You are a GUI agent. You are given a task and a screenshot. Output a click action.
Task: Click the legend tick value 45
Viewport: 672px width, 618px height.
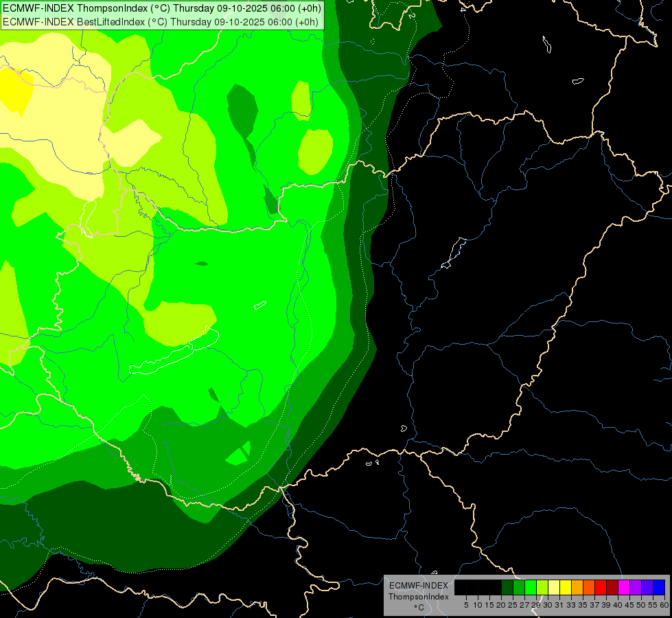pos(629,605)
